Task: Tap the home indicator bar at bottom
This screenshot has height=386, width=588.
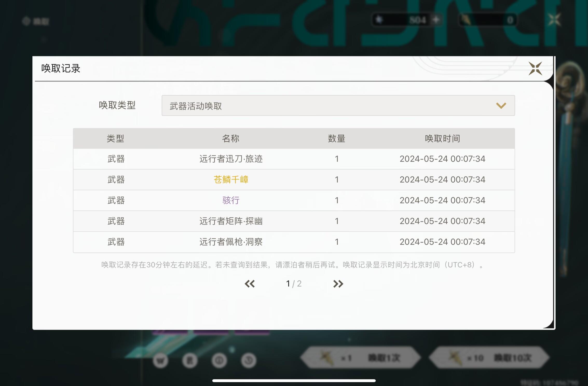Action: (294, 381)
